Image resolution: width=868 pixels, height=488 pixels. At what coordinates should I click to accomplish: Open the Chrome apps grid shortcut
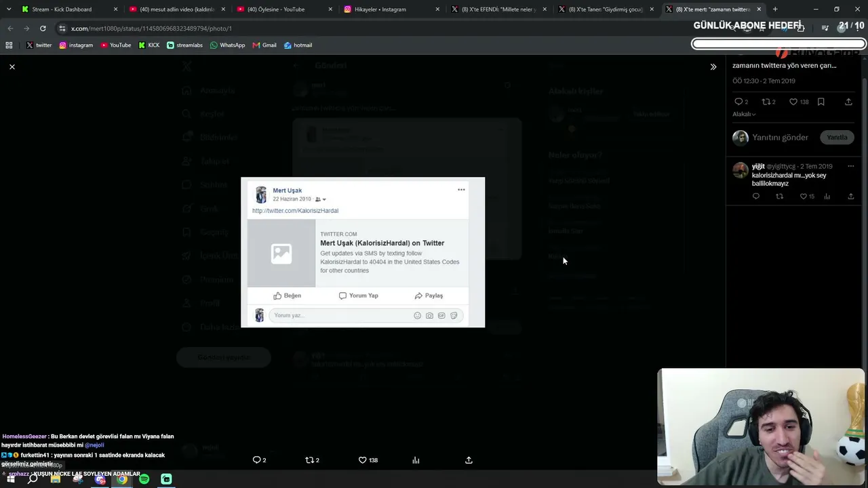pos(9,45)
